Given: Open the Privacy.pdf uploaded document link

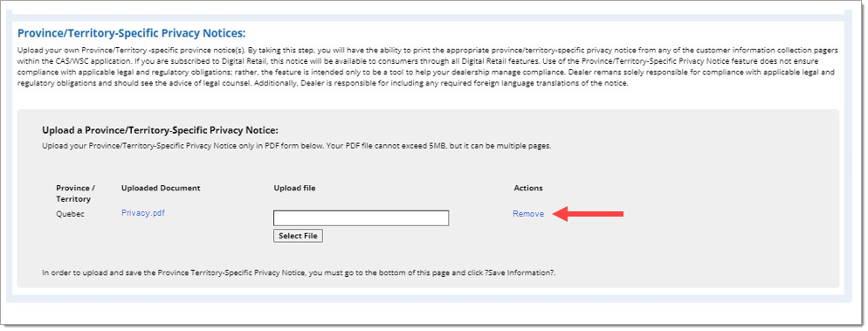Looking at the screenshot, I should (x=143, y=213).
